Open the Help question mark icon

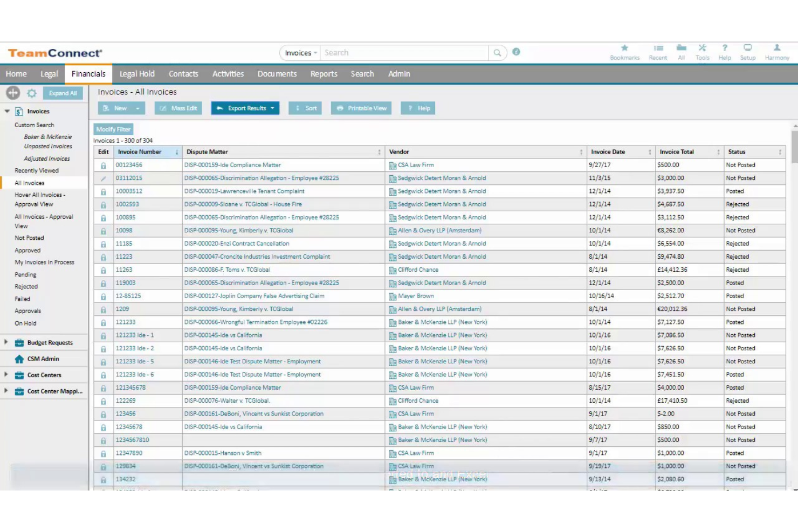(x=725, y=48)
